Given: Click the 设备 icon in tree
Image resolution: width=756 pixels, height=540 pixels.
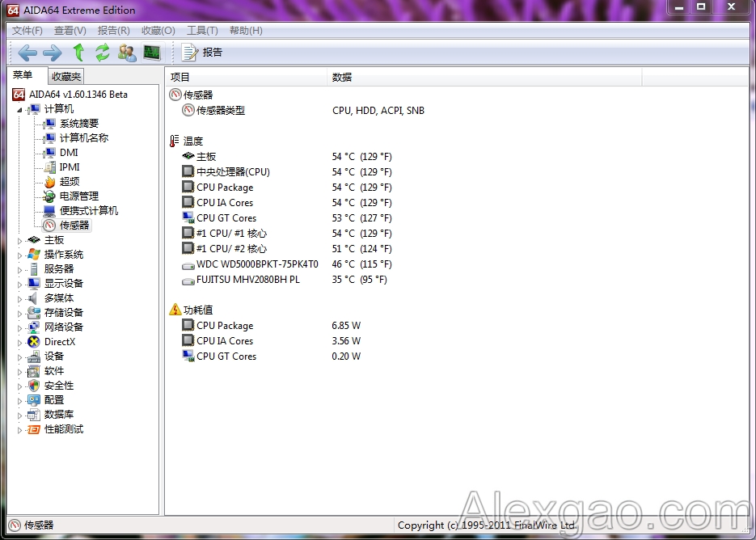Looking at the screenshot, I should click(34, 356).
